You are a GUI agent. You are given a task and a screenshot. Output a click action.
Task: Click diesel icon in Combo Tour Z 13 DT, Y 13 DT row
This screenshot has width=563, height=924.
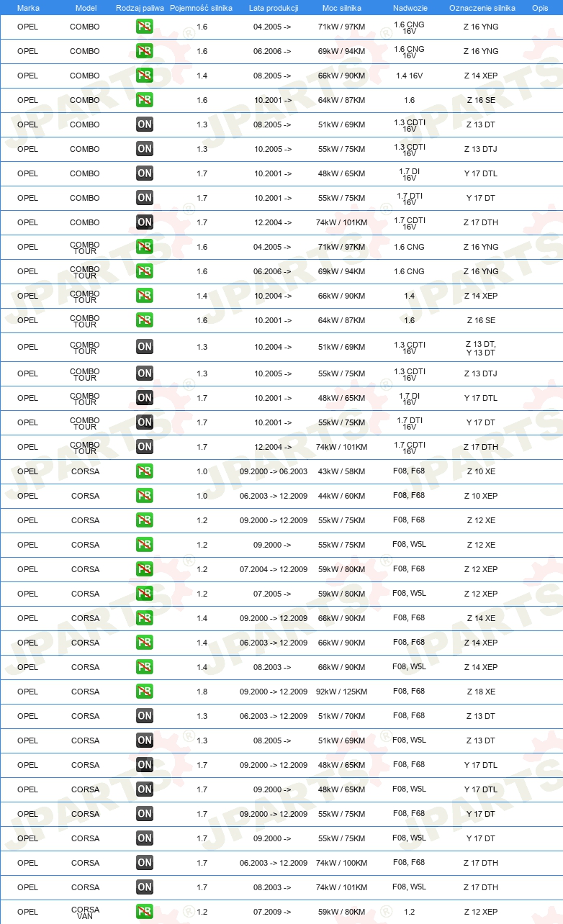[x=145, y=347]
